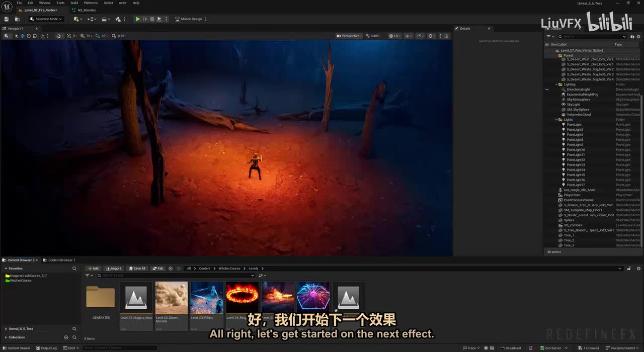Open the content filter options icon

pyautogui.click(x=89, y=276)
